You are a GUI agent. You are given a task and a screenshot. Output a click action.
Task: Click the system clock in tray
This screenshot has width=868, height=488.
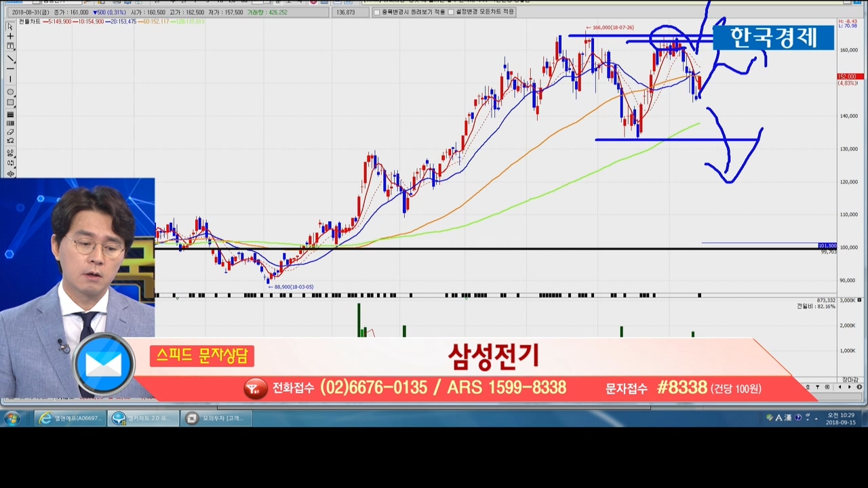point(841,418)
